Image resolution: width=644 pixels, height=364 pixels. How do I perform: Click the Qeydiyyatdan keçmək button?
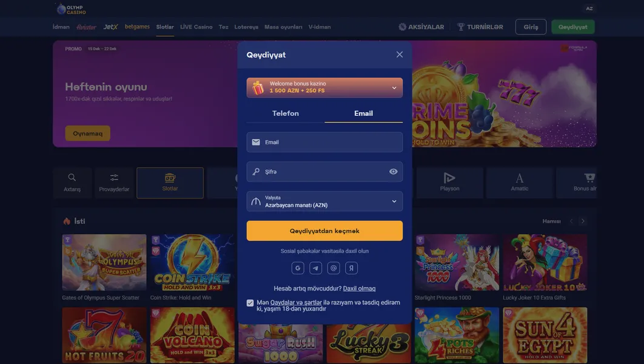(324, 231)
